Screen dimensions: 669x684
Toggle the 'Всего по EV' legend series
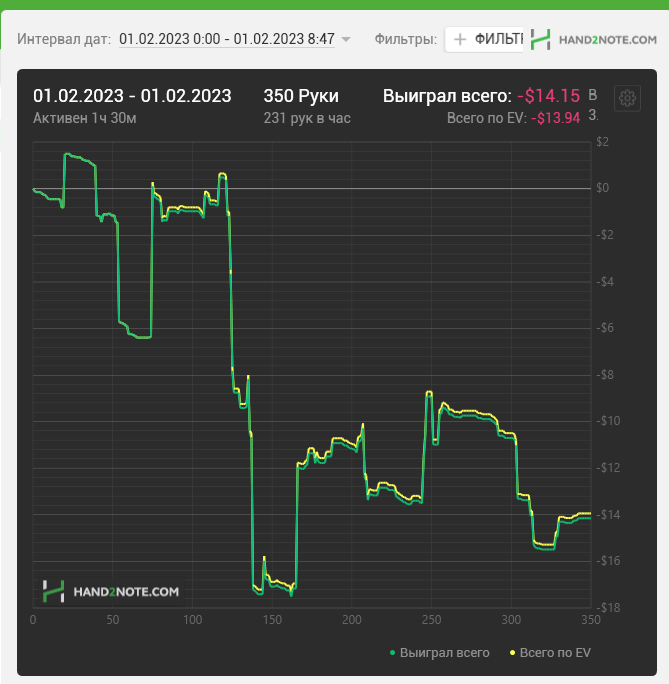coord(550,653)
